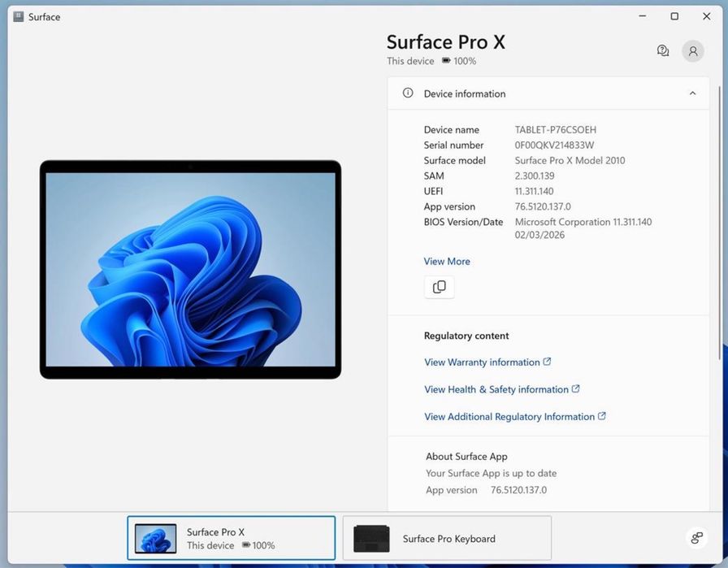Minimize the Surface window
The height and width of the screenshot is (568, 728).
pos(643,16)
